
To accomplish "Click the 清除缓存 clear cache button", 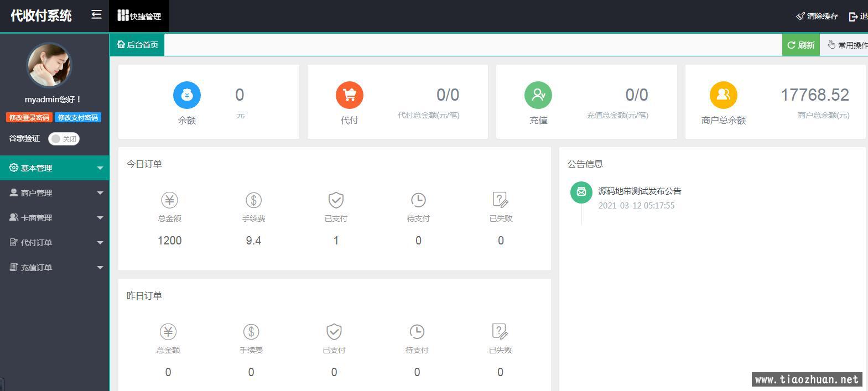I will click(817, 16).
